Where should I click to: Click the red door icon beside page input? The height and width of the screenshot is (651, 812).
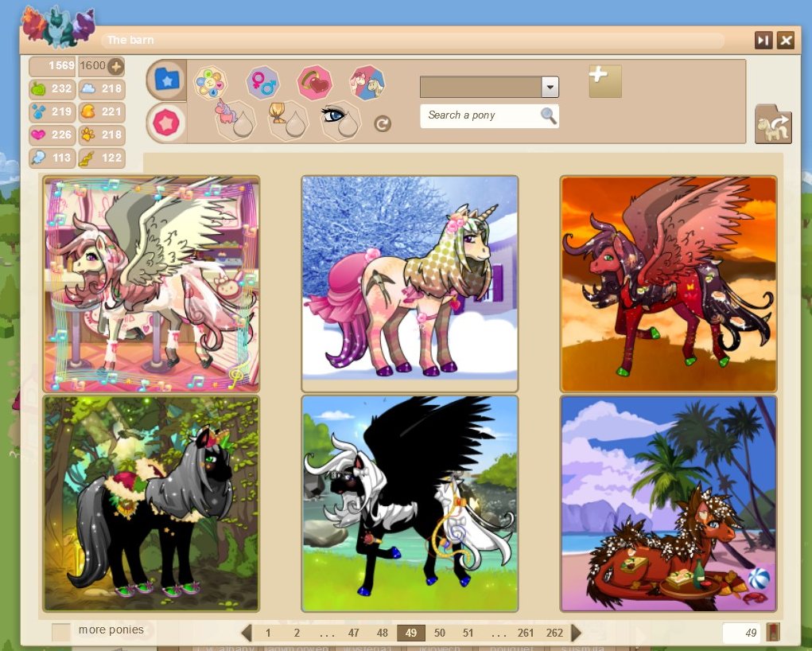(773, 633)
